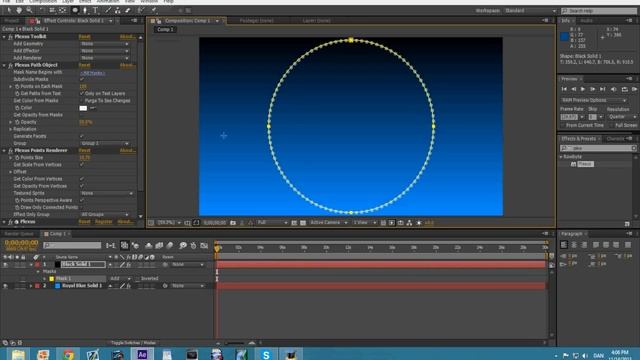Open Chrome from the taskbar
Image resolution: width=640 pixels, height=360 pixels.
tap(68, 354)
